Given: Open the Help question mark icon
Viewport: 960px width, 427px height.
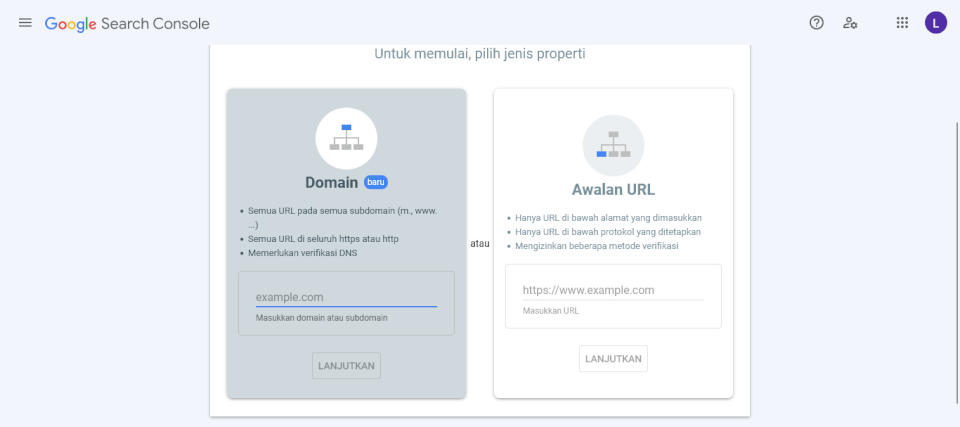Looking at the screenshot, I should 816,23.
